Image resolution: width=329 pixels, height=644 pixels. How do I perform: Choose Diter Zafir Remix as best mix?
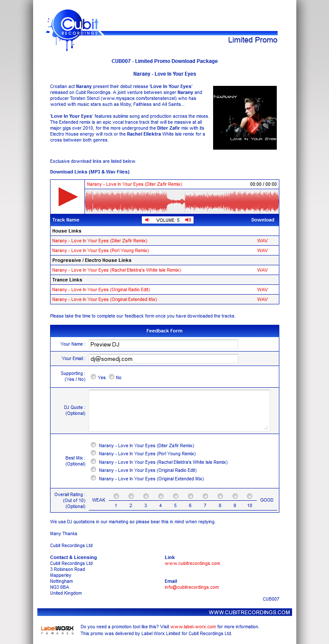pyautogui.click(x=93, y=445)
